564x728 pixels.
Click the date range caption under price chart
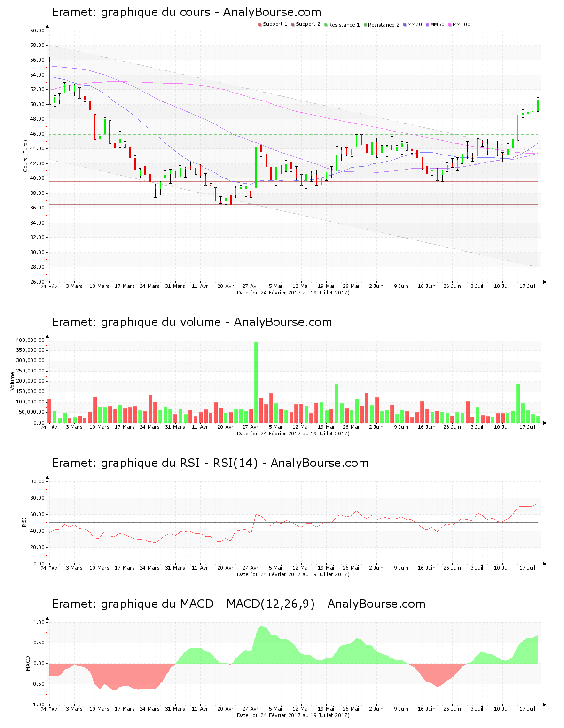[293, 292]
